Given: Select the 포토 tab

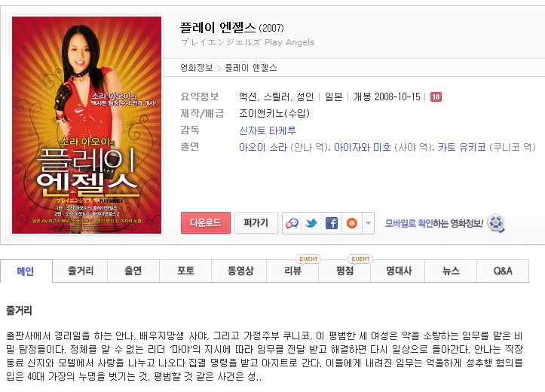Looking at the screenshot, I should [x=185, y=271].
